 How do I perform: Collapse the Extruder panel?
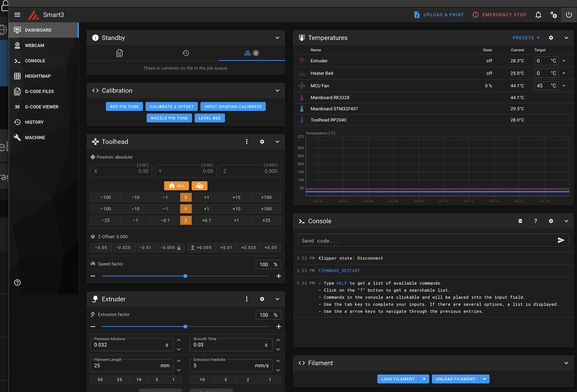point(277,299)
